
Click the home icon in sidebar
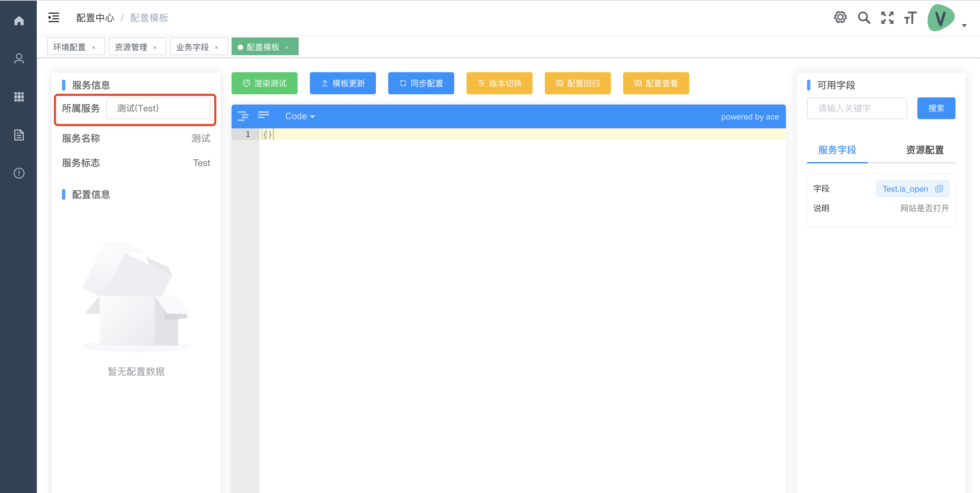(x=19, y=20)
